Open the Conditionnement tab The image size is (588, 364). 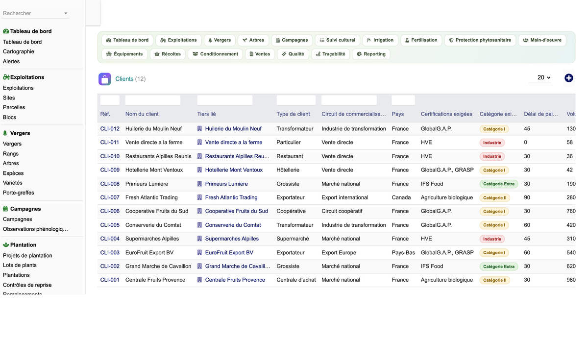pos(216,54)
